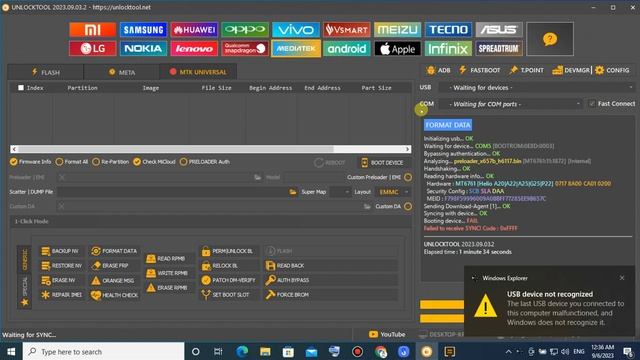Toggle the Custom DA radio
The width and height of the screenshot is (640, 360).
coord(408,207)
